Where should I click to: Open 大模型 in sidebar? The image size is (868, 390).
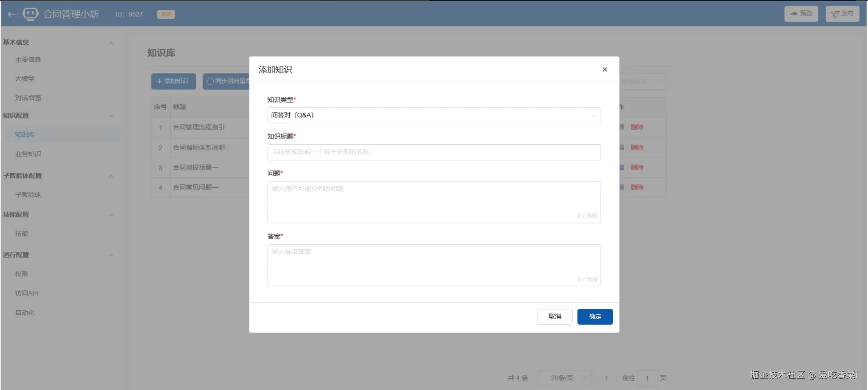point(25,79)
